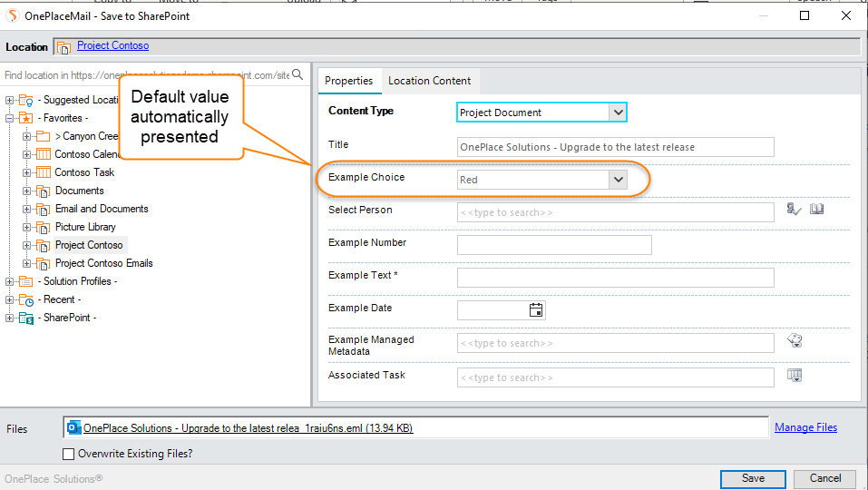Expand the Suggested Locations node
Screen dimensions: 868x490
pyautogui.click(x=9, y=100)
